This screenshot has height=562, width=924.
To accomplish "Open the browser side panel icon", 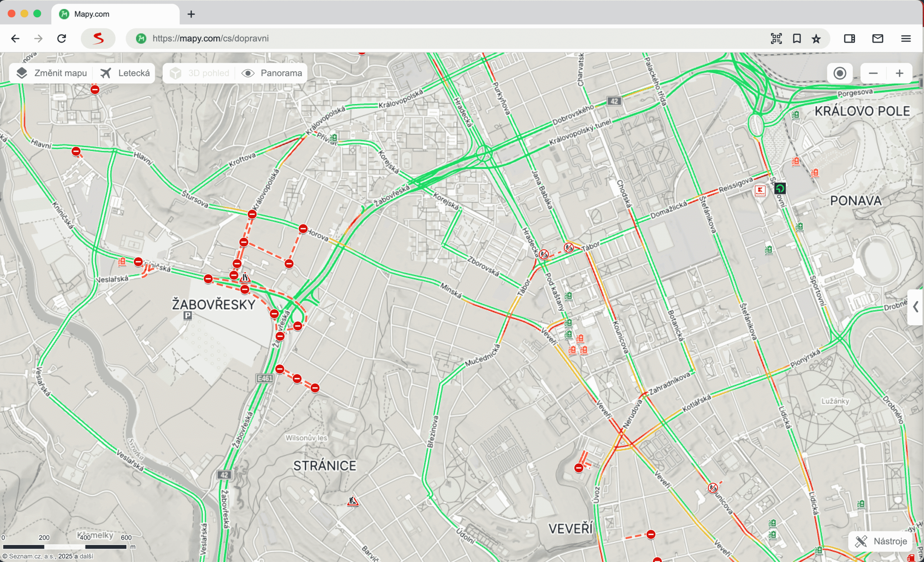I will 849,38.
